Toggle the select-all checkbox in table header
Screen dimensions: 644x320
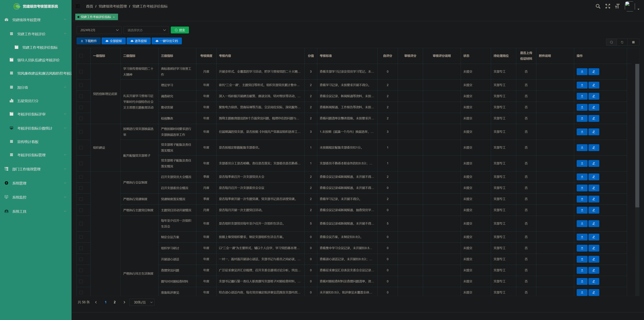(x=81, y=56)
